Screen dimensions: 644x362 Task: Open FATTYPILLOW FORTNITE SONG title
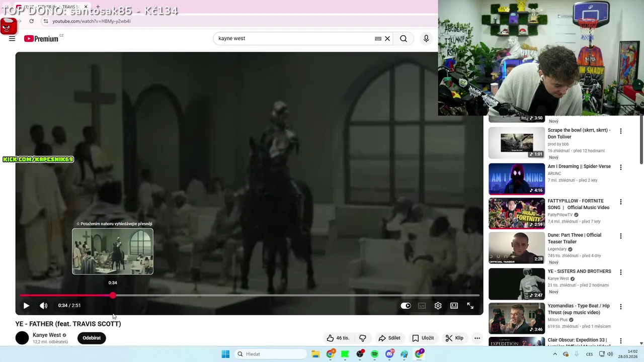pyautogui.click(x=579, y=204)
